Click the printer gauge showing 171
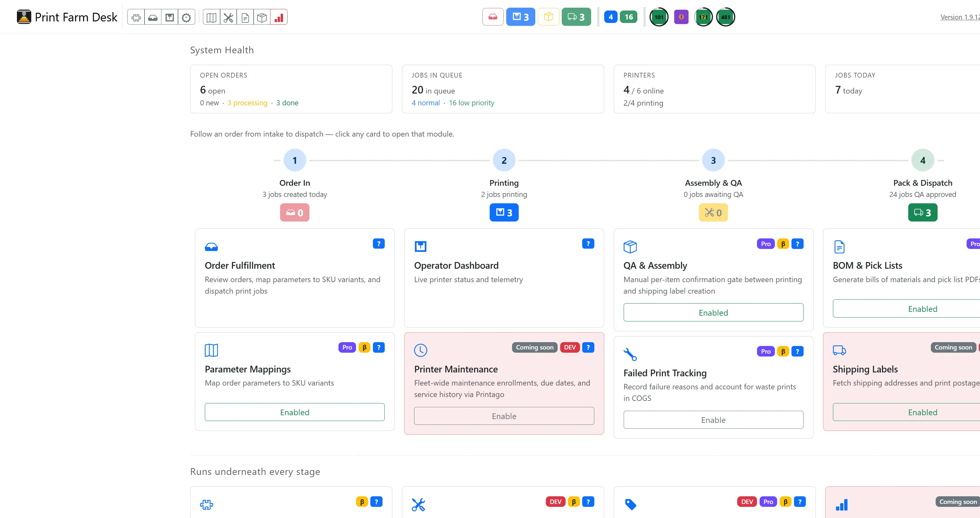The image size is (980, 518). click(x=703, y=17)
